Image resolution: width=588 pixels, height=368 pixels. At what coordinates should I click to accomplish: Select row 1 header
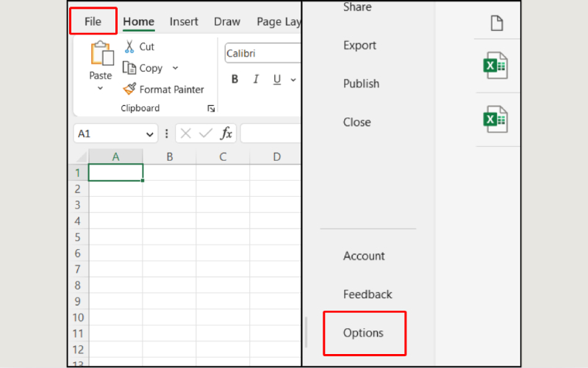(78, 173)
